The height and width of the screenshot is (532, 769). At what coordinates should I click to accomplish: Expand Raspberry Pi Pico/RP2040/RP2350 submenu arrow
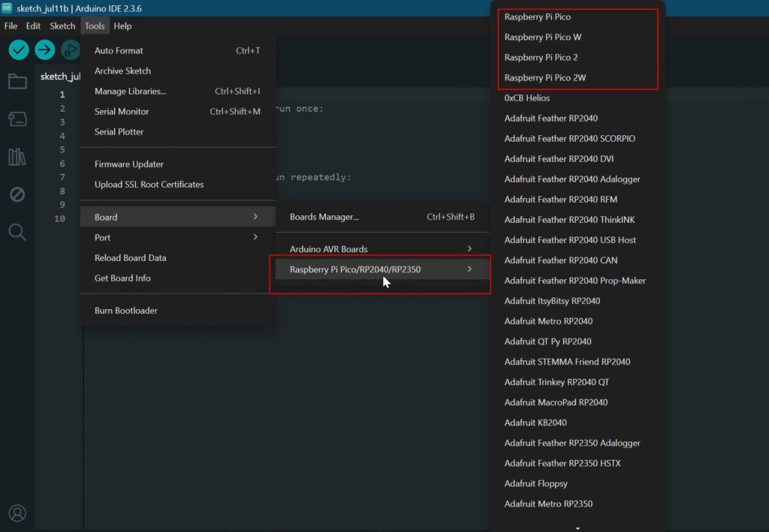[x=469, y=269]
